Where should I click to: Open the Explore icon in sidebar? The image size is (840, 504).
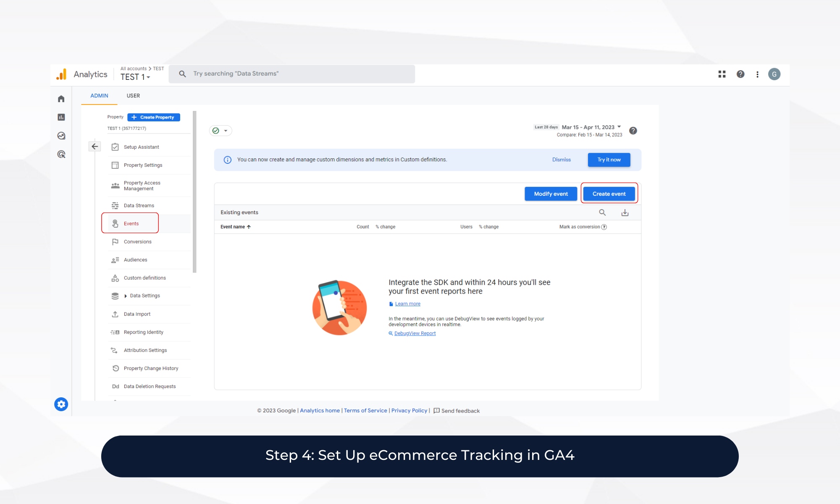pyautogui.click(x=61, y=136)
